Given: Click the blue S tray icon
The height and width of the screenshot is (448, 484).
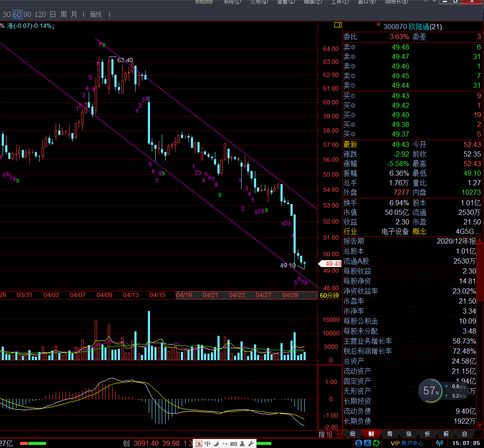Looking at the screenshot, I should [359, 443].
